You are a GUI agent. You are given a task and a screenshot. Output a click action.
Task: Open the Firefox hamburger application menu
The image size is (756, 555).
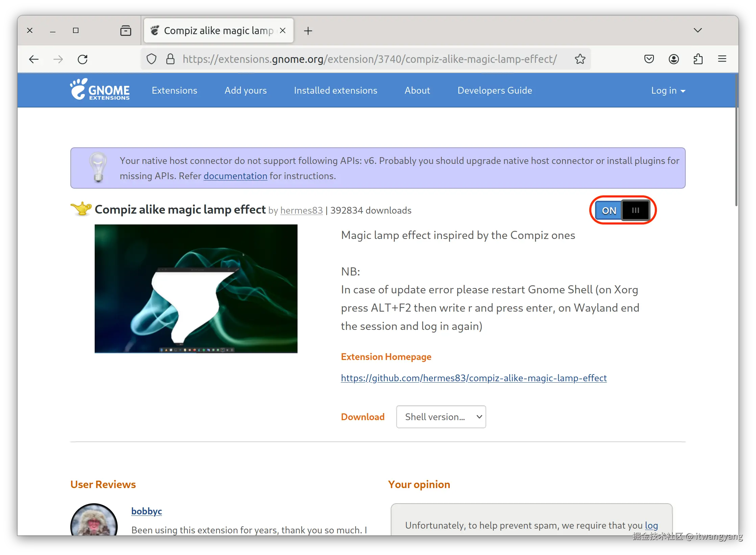coord(722,59)
